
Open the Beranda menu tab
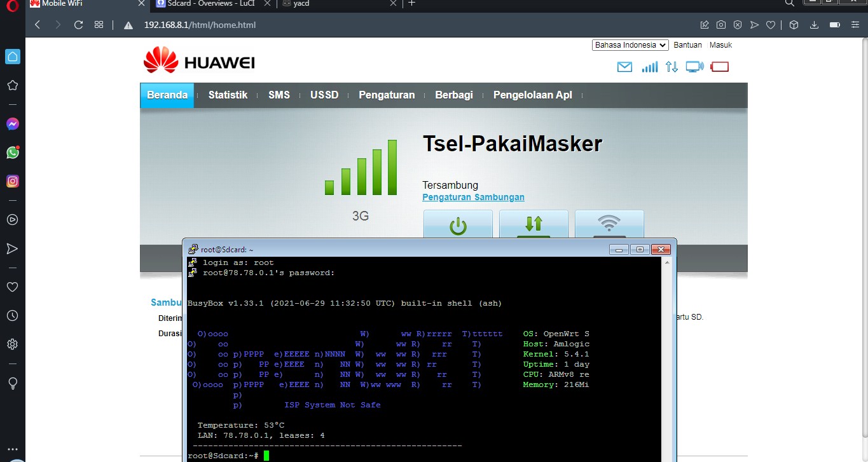coord(167,95)
